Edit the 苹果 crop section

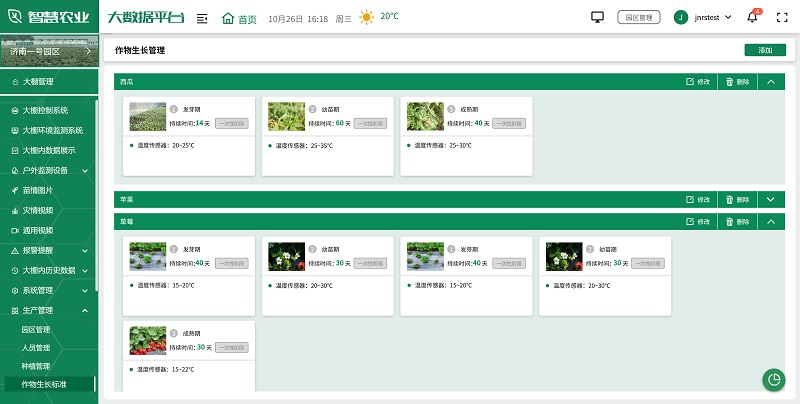tap(698, 200)
